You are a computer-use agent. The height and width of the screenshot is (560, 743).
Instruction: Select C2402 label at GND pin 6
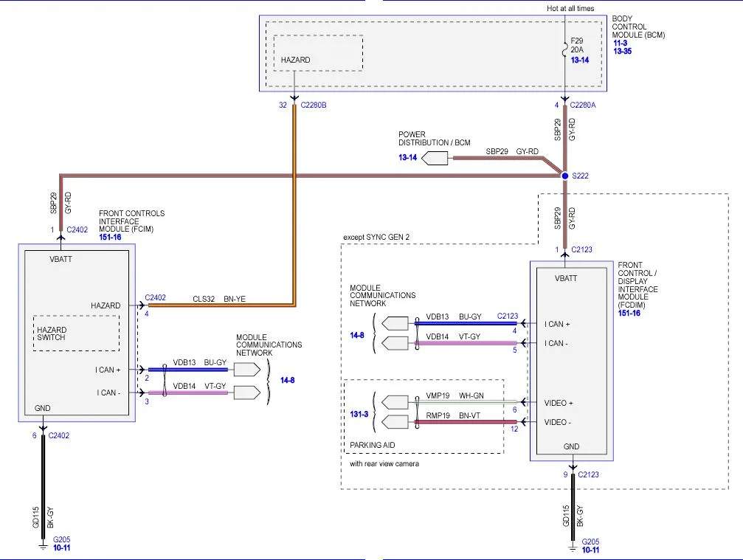[59, 435]
